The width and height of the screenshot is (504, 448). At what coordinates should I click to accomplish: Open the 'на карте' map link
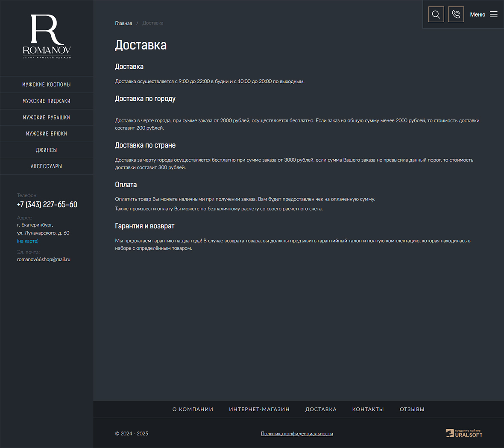28,241
